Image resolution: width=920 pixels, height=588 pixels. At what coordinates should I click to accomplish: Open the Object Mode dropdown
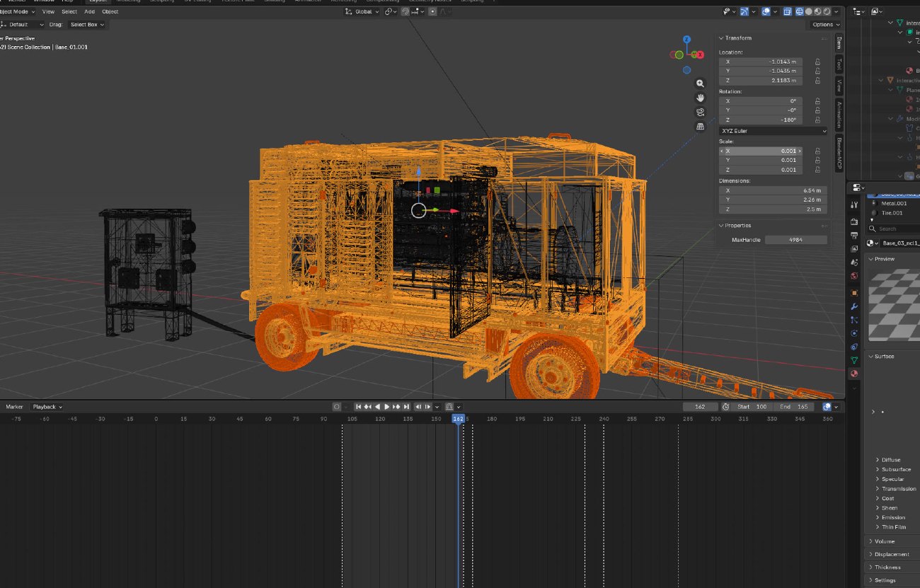click(x=18, y=12)
